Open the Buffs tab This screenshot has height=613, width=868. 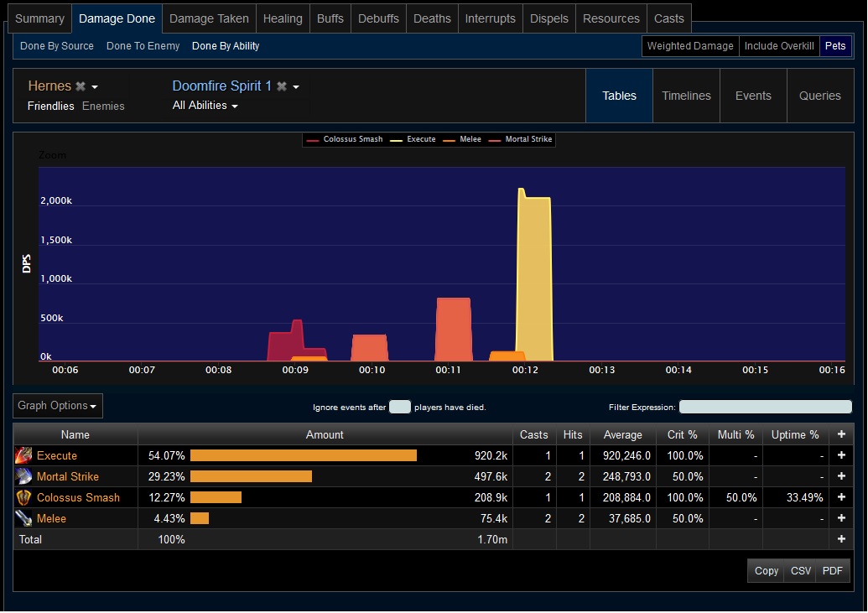tap(330, 18)
